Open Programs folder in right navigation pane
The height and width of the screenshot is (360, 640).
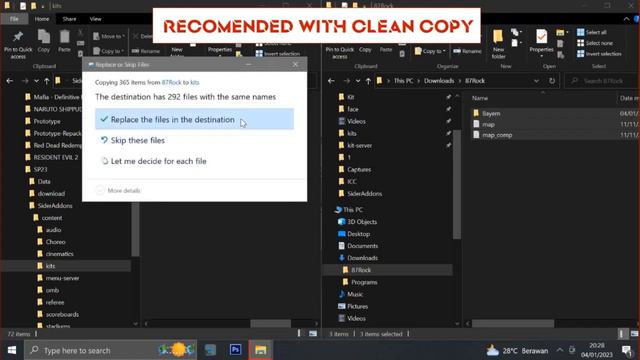[364, 282]
